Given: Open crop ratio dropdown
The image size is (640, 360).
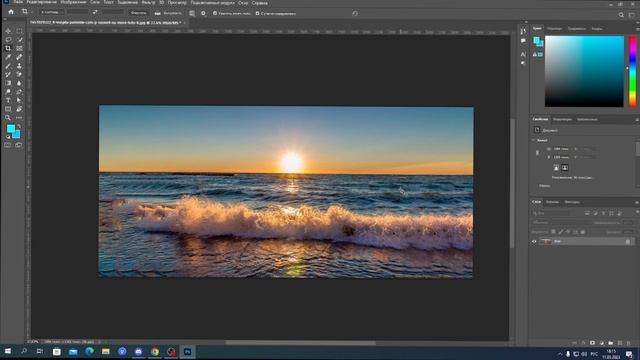Looking at the screenshot, I should (x=51, y=12).
